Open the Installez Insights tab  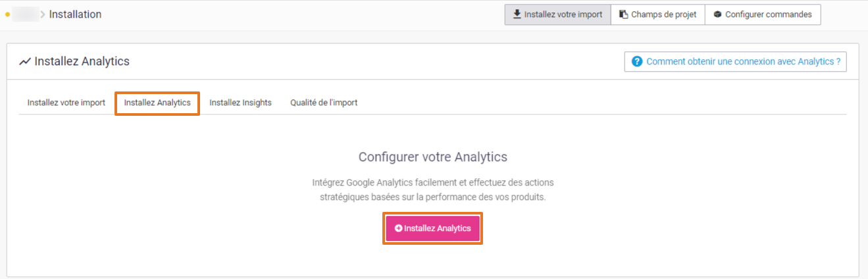pos(240,103)
